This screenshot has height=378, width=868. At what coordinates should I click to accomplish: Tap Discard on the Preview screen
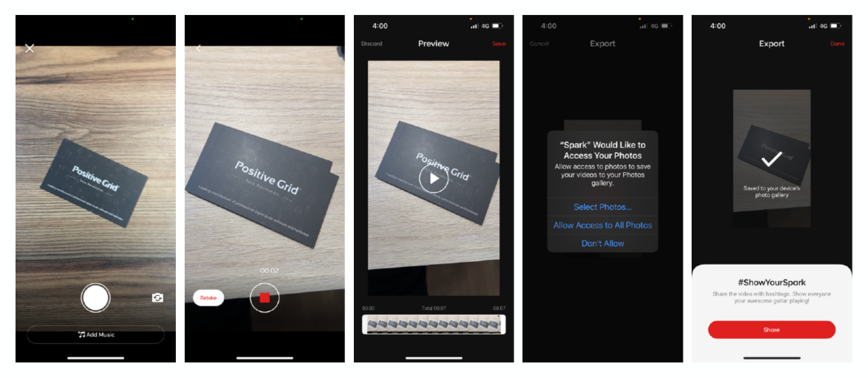(372, 44)
